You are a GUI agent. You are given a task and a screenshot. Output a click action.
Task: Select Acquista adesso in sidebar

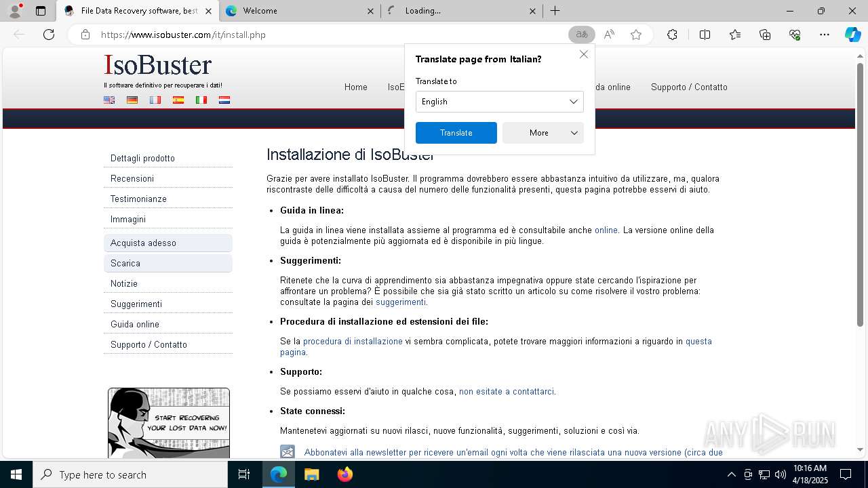[x=168, y=243]
